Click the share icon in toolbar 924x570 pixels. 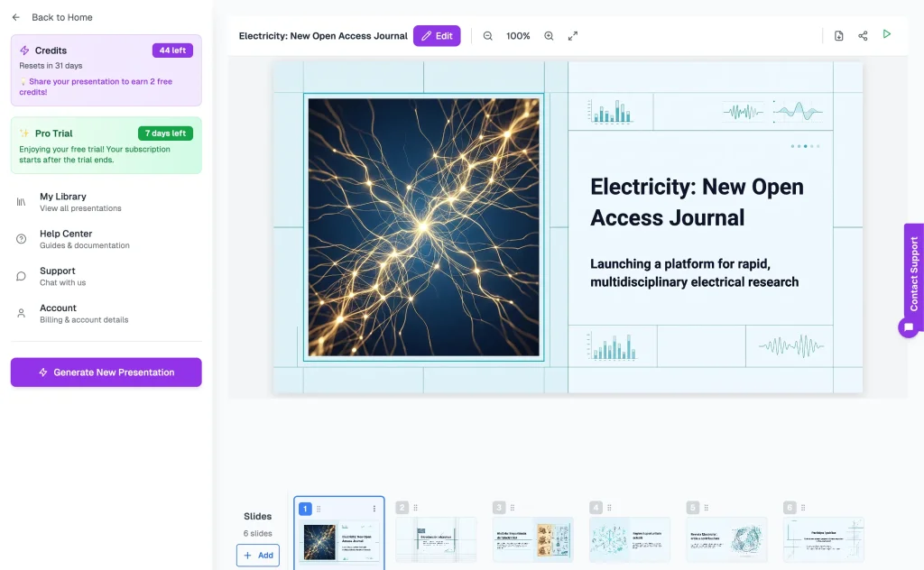[863, 36]
